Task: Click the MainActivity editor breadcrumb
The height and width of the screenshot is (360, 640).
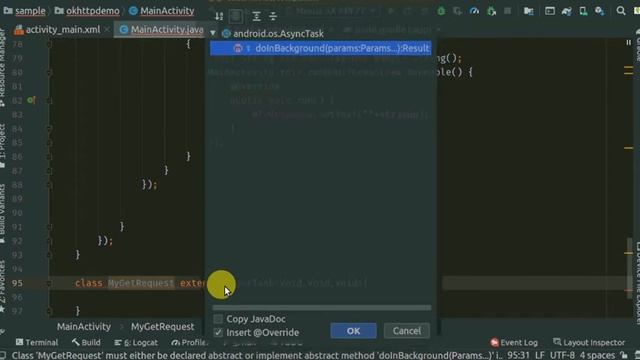Action: pos(84,327)
